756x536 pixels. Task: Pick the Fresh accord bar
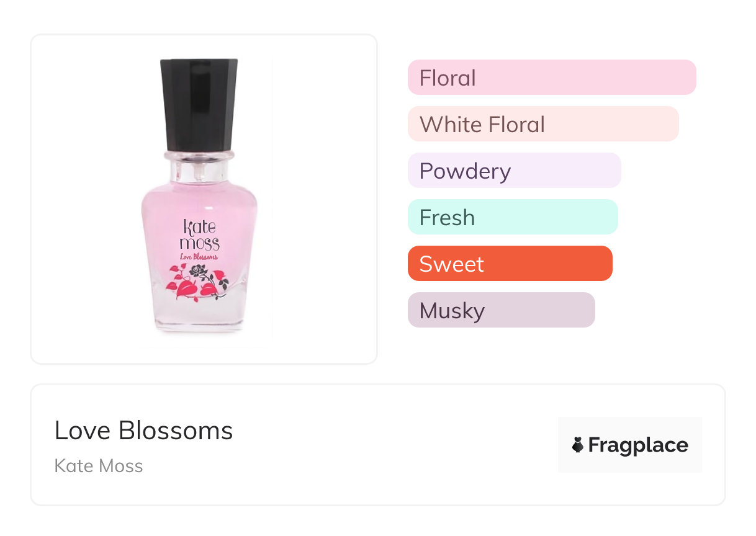(x=512, y=217)
